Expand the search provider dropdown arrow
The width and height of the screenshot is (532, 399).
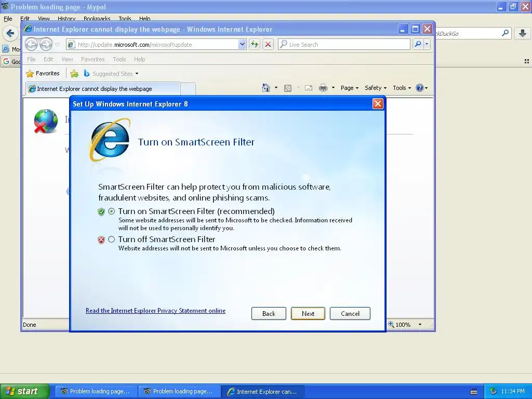[x=427, y=44]
